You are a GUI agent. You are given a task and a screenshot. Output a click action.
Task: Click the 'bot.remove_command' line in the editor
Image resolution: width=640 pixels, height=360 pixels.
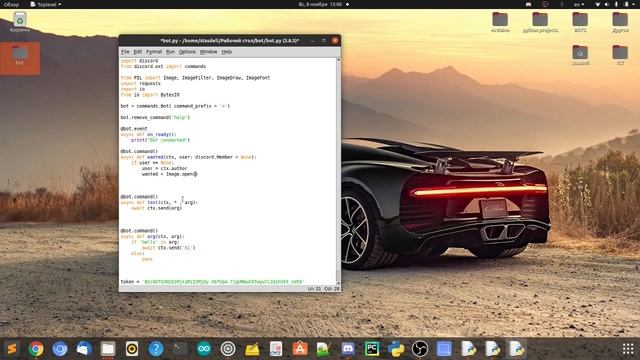[155, 117]
